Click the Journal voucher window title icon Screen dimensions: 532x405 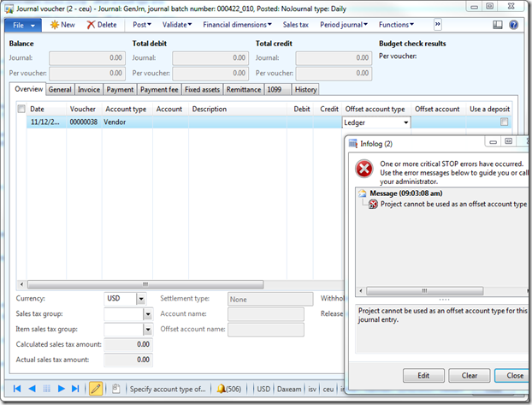pos(9,9)
